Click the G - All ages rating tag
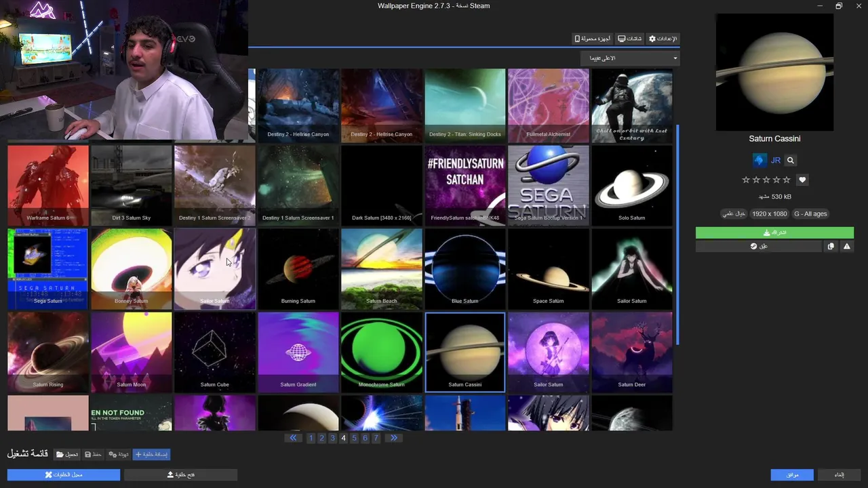The height and width of the screenshot is (488, 868). [810, 213]
